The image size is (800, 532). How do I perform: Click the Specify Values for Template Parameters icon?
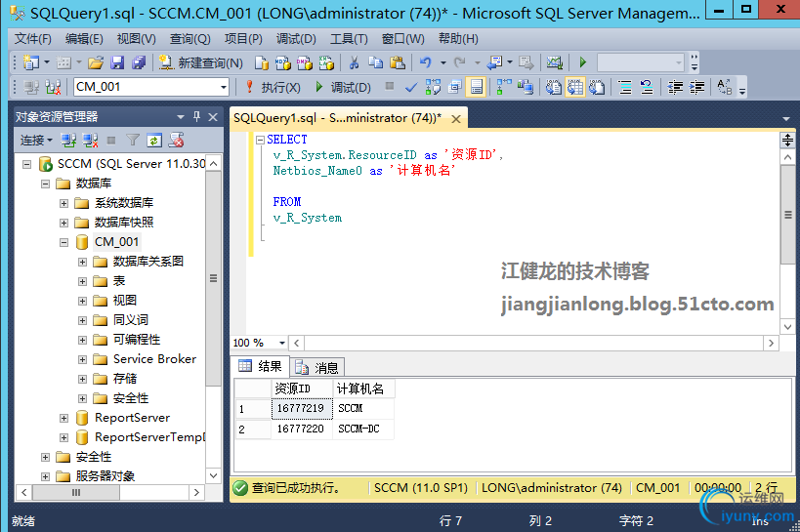pos(725,87)
